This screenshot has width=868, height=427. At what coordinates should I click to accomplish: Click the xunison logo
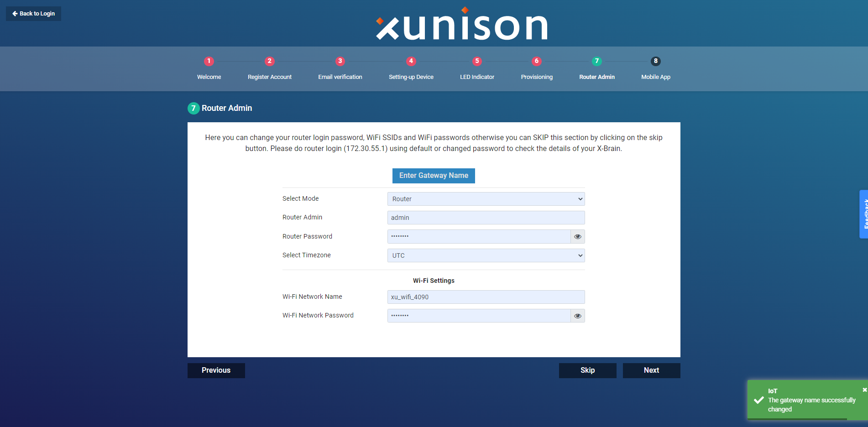[x=461, y=24]
